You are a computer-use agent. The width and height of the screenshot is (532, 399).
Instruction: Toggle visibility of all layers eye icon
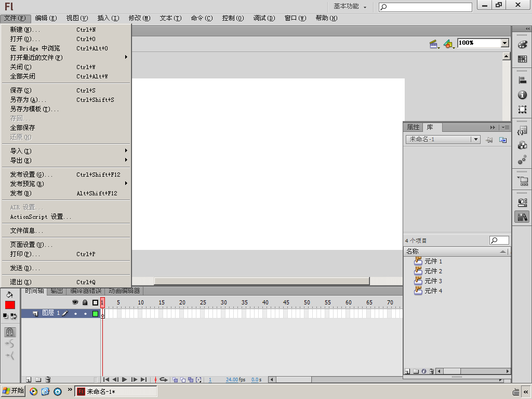75,302
